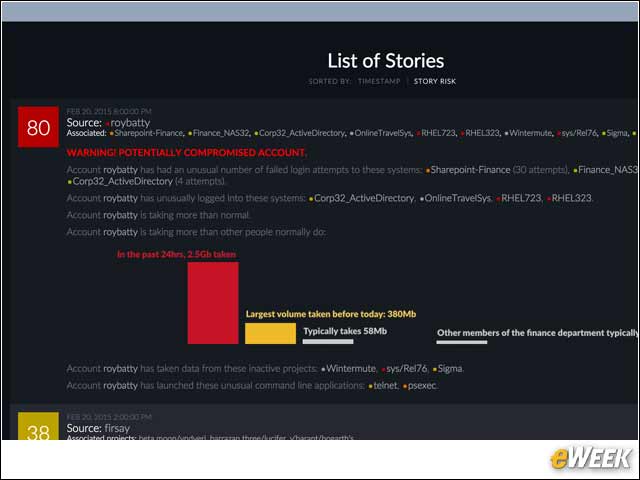This screenshot has width=640, height=480.
Task: Click the yellow largest volume 380Mb bar
Action: (x=270, y=333)
